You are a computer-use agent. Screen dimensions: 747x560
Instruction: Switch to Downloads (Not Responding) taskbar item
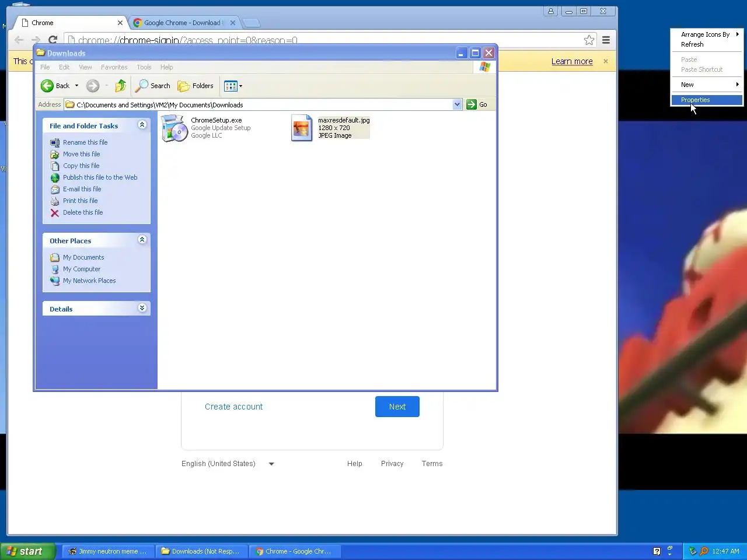pos(202,551)
